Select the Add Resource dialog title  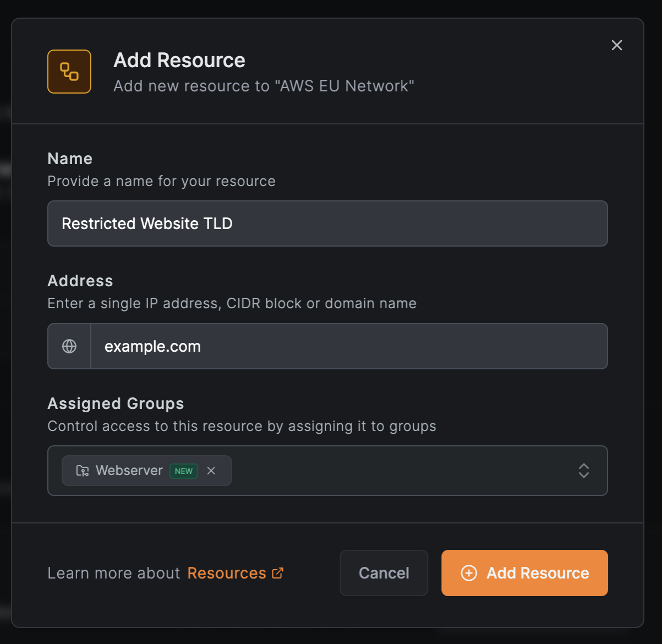[x=179, y=59]
